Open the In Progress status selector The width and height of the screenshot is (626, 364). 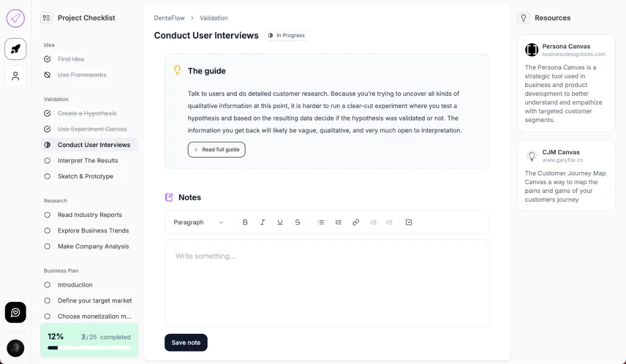click(x=287, y=35)
